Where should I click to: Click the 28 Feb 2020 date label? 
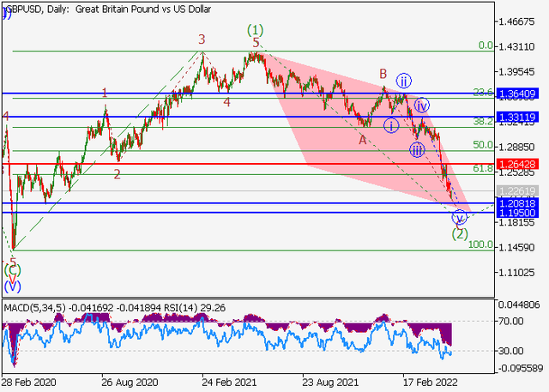click(29, 383)
